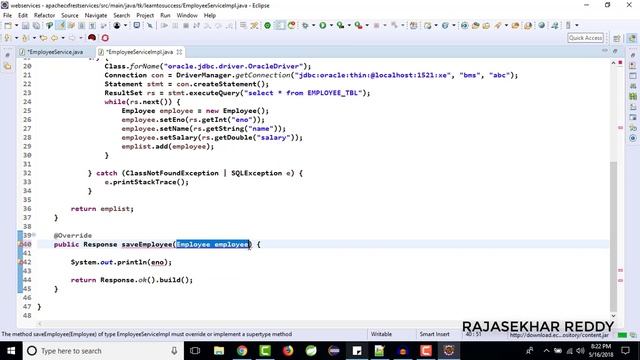The width and height of the screenshot is (640, 360).
Task: Click the Open Perspective icon
Action: point(617,38)
